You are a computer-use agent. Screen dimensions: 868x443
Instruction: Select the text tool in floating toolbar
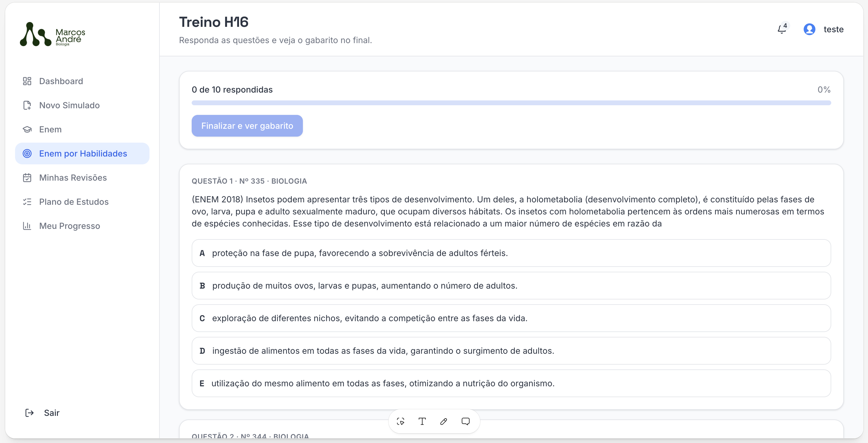(x=422, y=421)
